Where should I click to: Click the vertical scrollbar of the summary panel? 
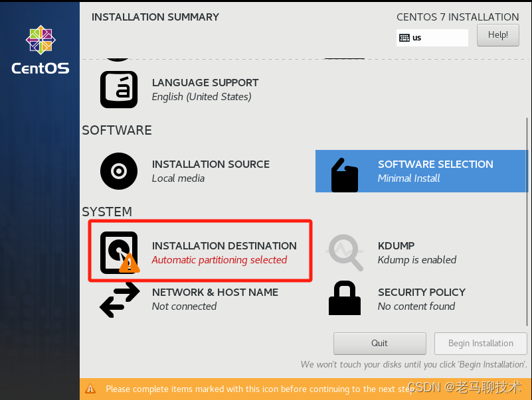point(527,222)
